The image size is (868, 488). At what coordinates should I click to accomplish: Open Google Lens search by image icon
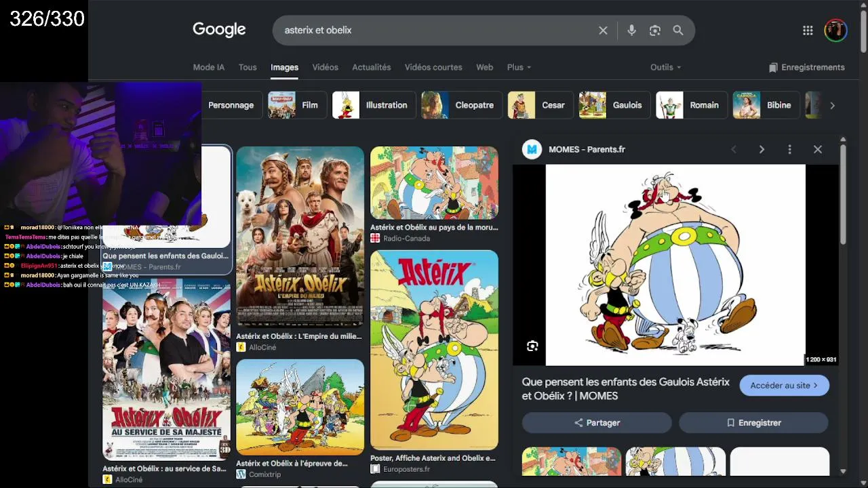click(x=654, y=30)
